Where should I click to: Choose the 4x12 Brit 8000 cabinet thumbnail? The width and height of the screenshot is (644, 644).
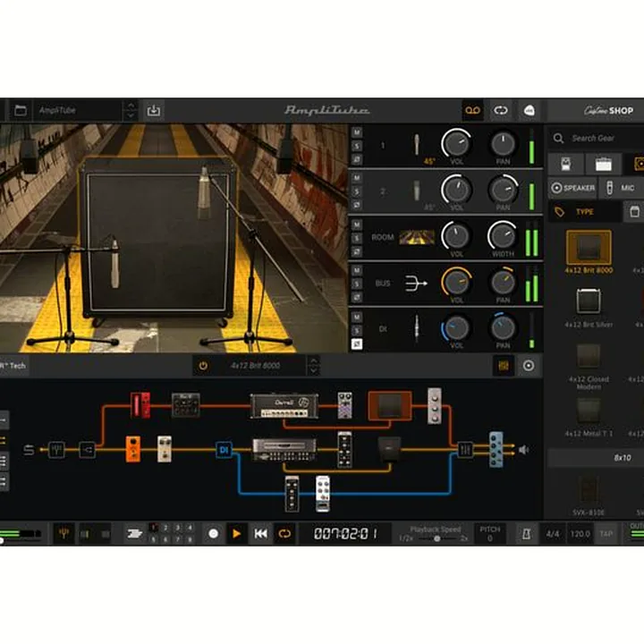coord(589,247)
